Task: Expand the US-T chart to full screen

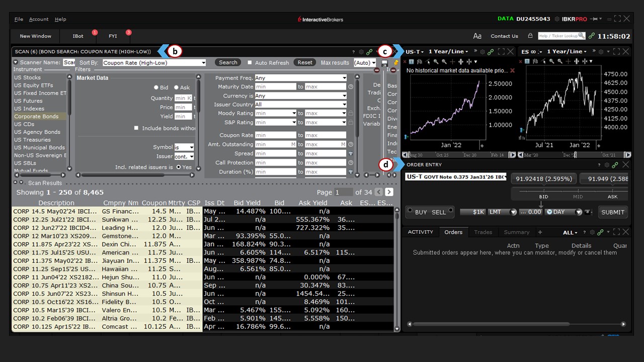Action: 501,51
